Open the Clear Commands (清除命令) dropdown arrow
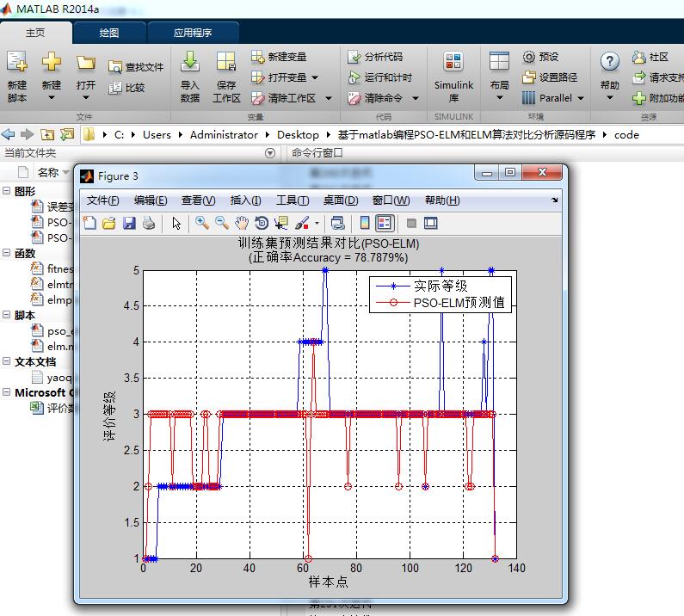This screenshot has width=684, height=616. (416, 98)
